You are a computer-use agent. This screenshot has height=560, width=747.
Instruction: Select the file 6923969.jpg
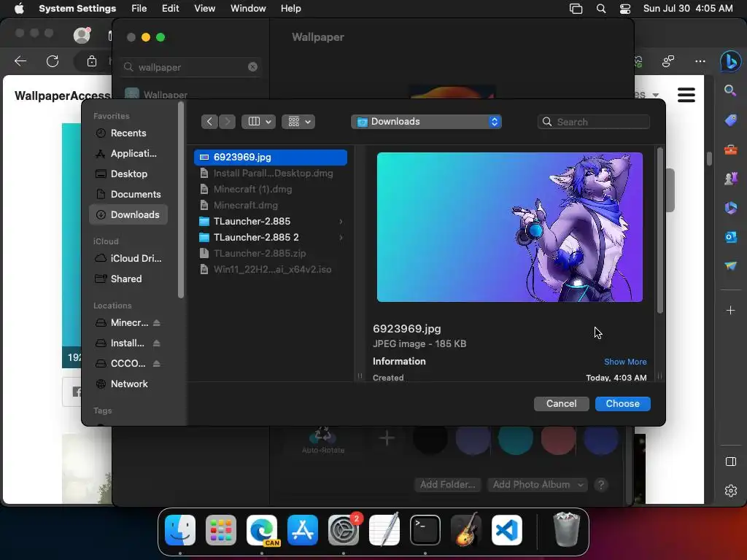[271, 157]
